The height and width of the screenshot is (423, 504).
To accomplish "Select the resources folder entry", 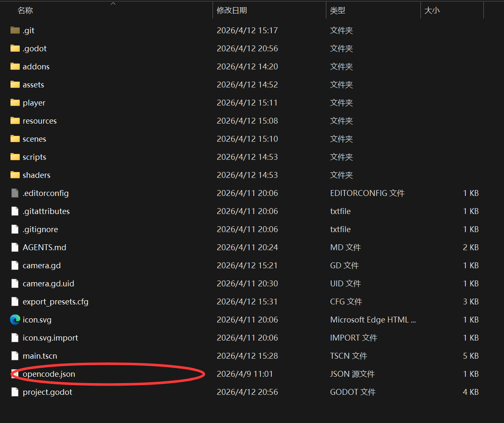I will click(x=39, y=121).
